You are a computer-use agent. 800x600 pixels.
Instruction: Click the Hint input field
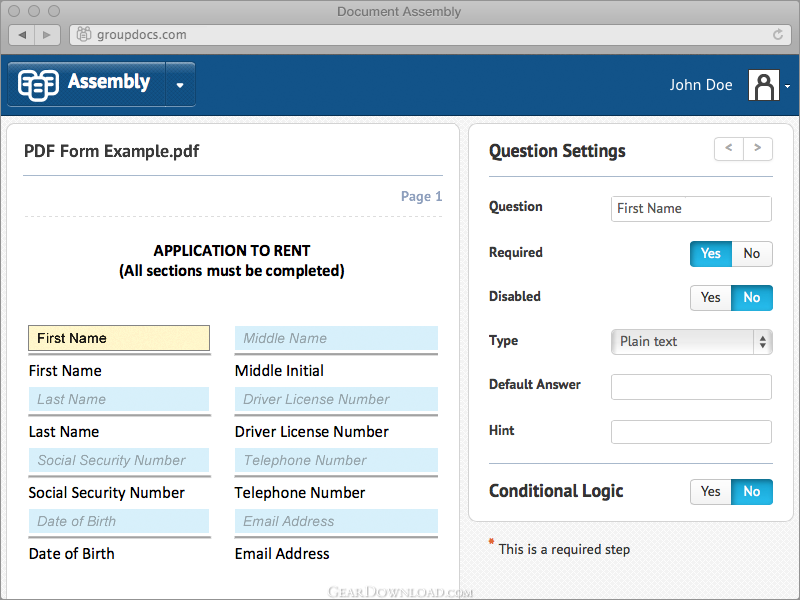[x=691, y=432]
